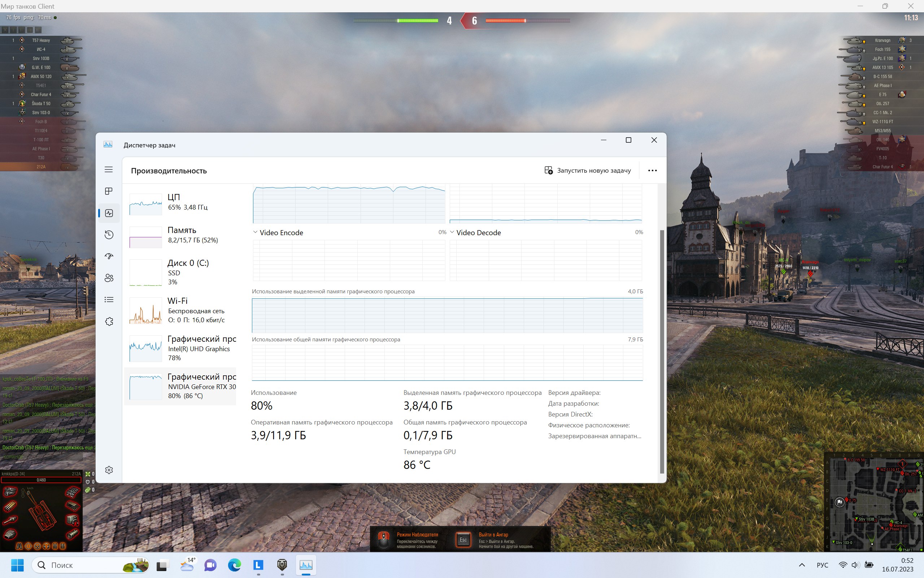Click the World of Tanks taskbar icon
924x578 pixels.
[282, 565]
